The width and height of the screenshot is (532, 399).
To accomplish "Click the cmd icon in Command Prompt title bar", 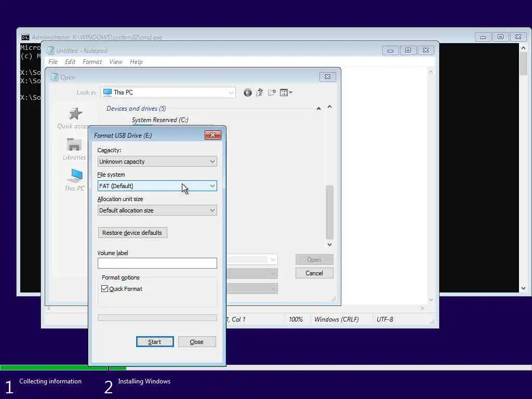I will [x=25, y=37].
